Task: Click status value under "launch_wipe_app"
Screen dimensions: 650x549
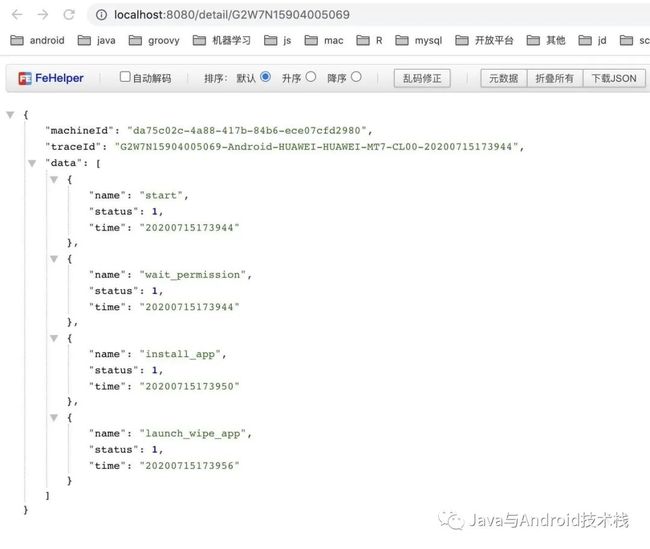Action: (x=155, y=449)
